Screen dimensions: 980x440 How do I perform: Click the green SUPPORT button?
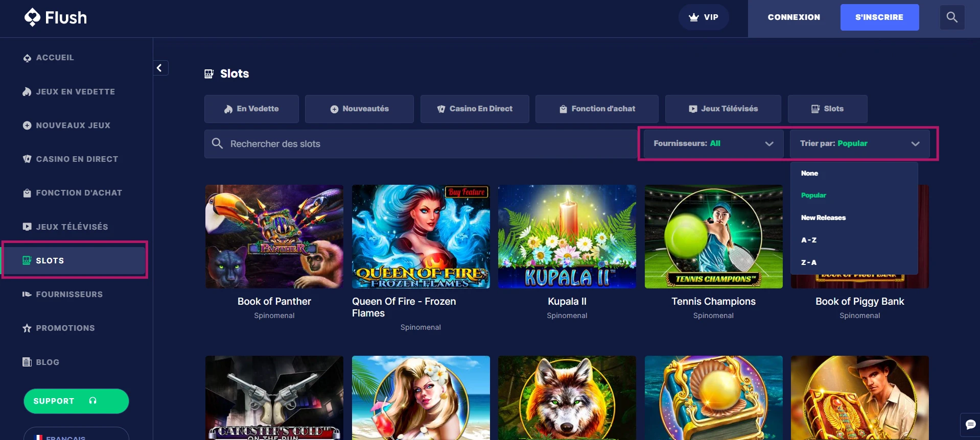[76, 401]
